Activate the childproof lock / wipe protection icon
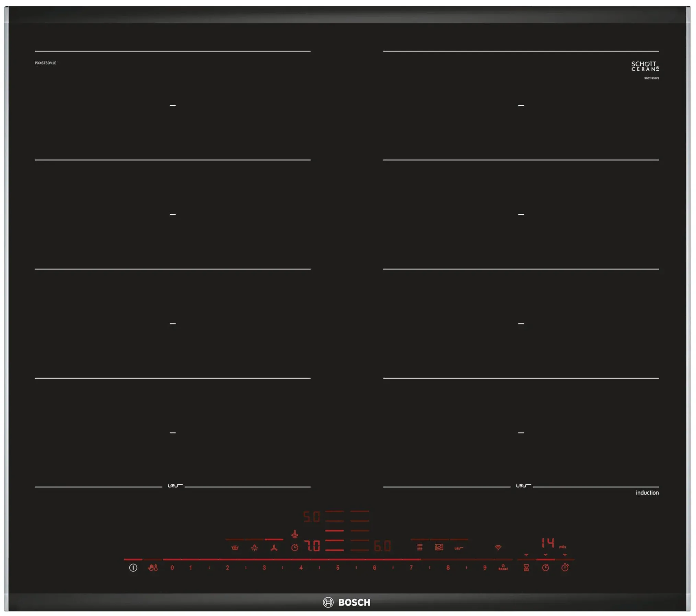This screenshot has height=616, width=696. [153, 568]
